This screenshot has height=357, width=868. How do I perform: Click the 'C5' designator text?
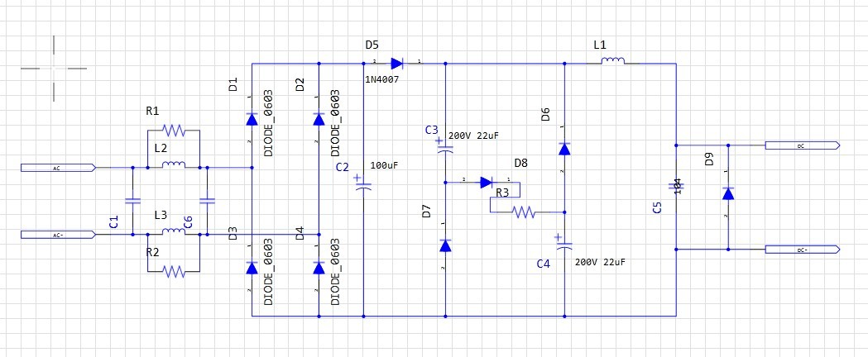[657, 207]
